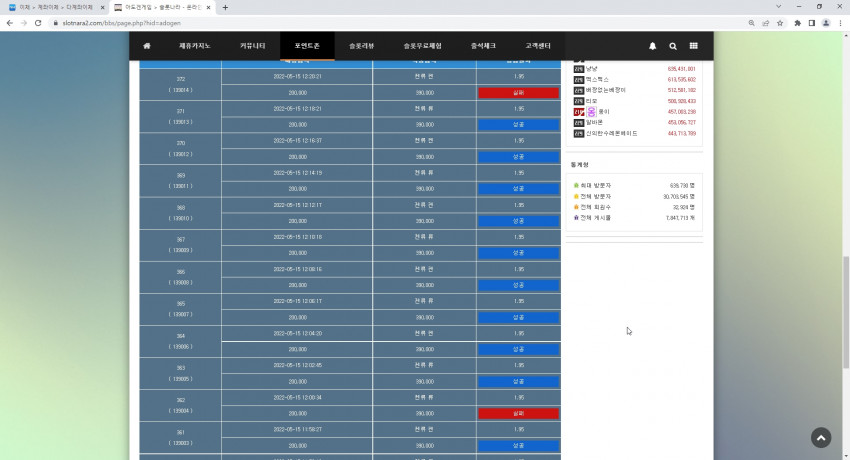Click ranking user 알바몬
The image size is (850, 460).
[594, 122]
